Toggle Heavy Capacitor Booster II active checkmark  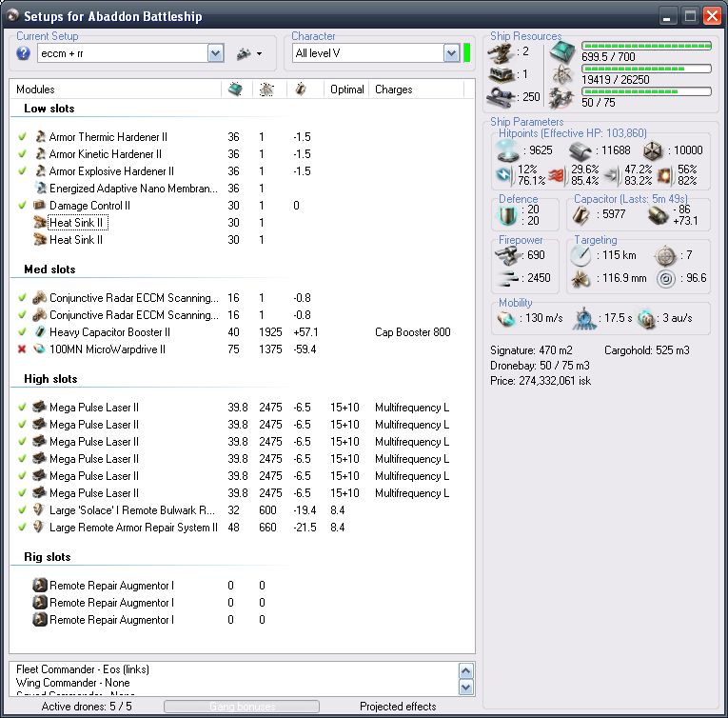pos(22,331)
